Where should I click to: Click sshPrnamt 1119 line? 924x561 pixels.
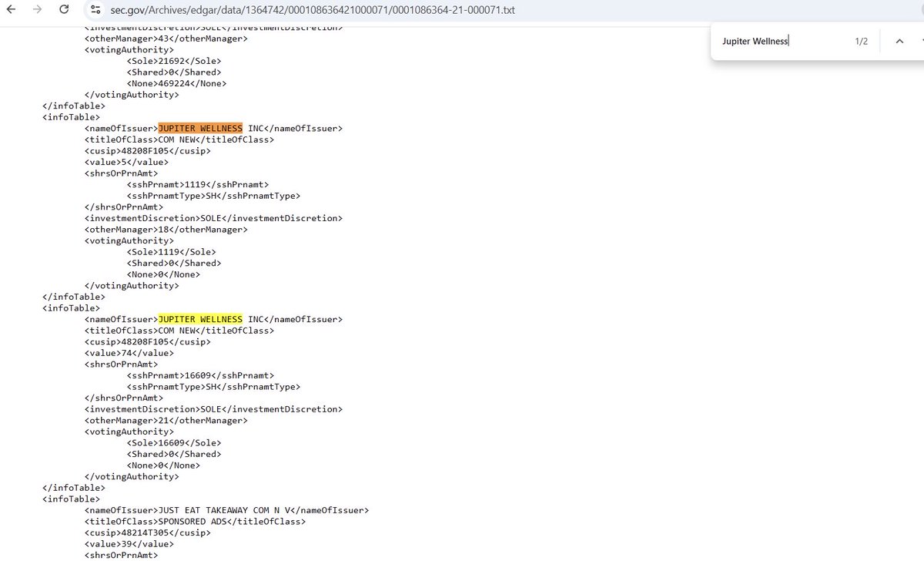198,185
